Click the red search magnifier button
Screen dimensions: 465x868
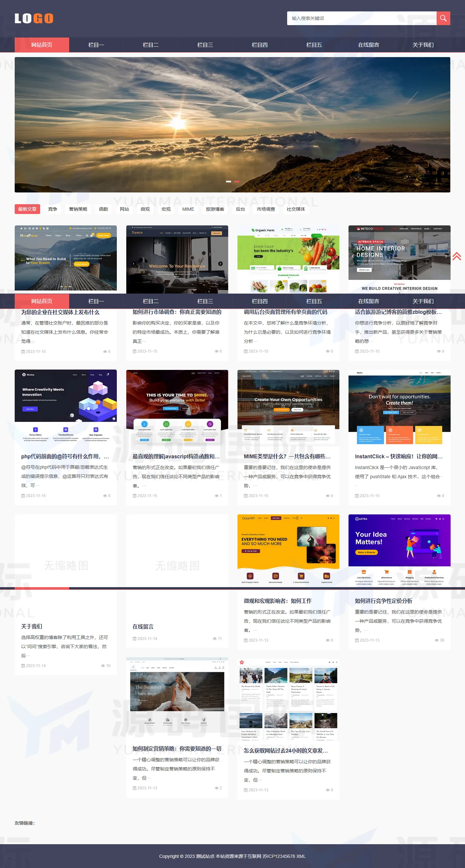tap(443, 18)
